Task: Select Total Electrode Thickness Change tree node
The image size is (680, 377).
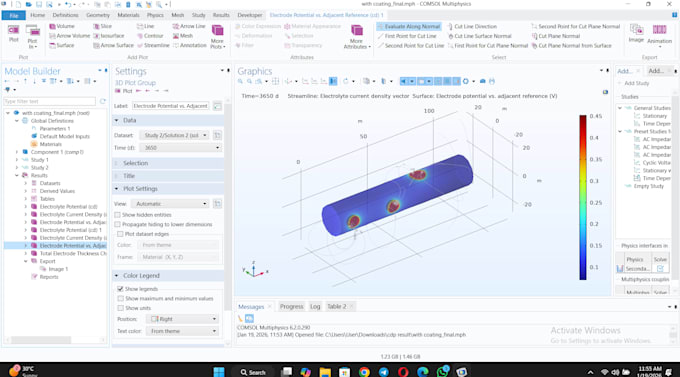Action: (73, 253)
